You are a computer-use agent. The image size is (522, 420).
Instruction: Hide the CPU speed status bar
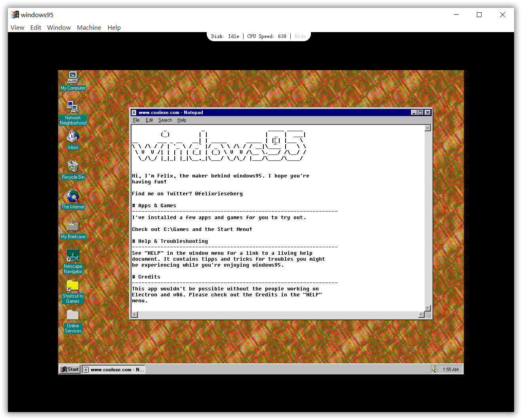tap(300, 36)
